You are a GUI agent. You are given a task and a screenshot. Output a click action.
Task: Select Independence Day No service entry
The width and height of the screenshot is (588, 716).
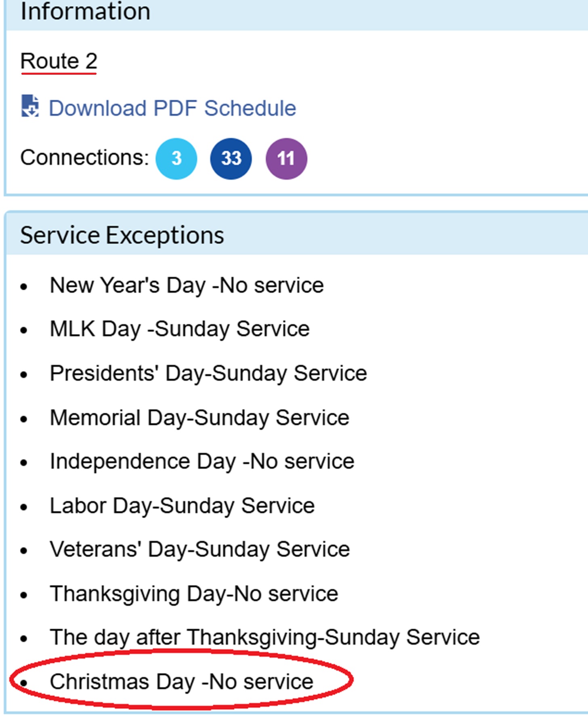click(x=202, y=462)
